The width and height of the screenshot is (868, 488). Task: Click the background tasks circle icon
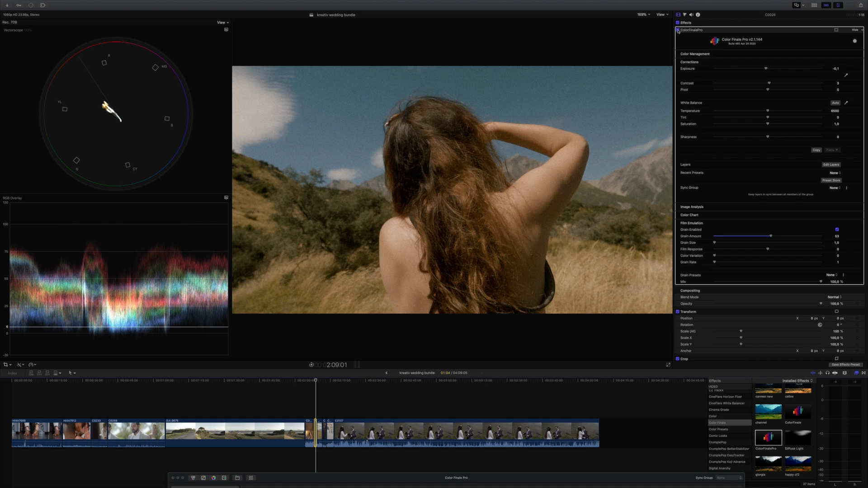point(31,5)
